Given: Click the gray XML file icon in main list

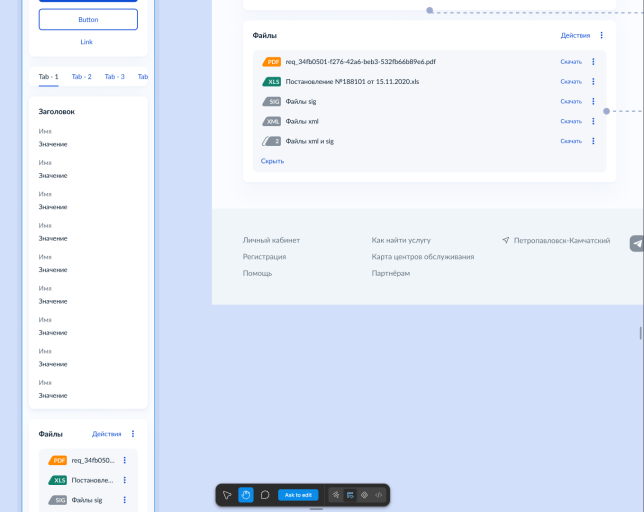Looking at the screenshot, I should (x=271, y=121).
